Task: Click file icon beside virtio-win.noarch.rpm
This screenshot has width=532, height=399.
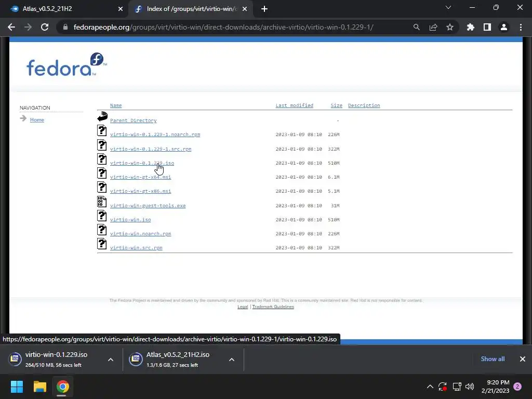Action: 102,230
